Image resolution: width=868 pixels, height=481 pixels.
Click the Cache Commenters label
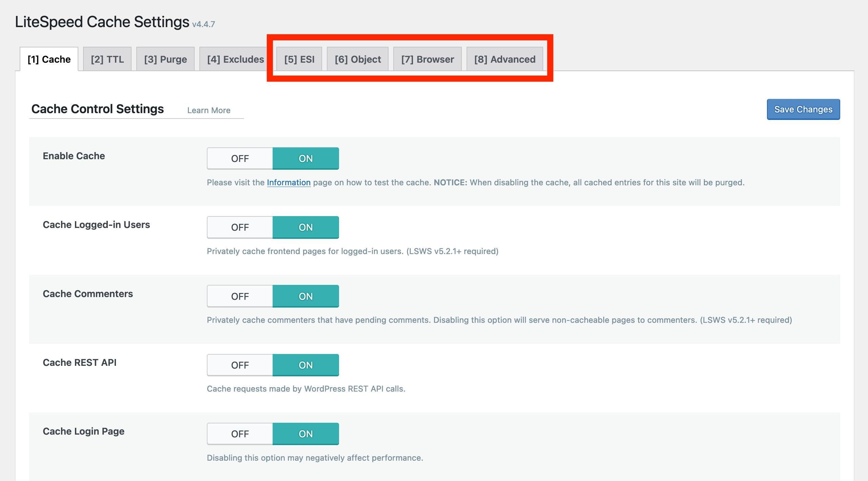coord(88,294)
